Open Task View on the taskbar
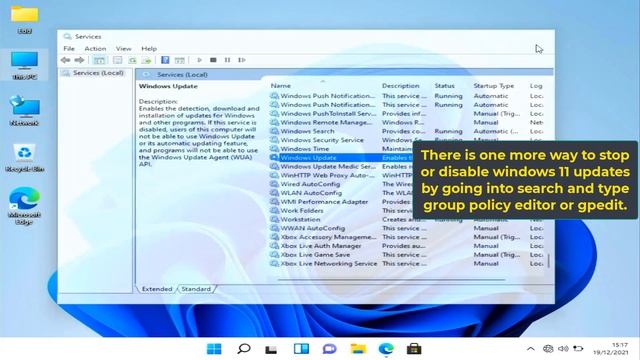 click(x=271, y=349)
